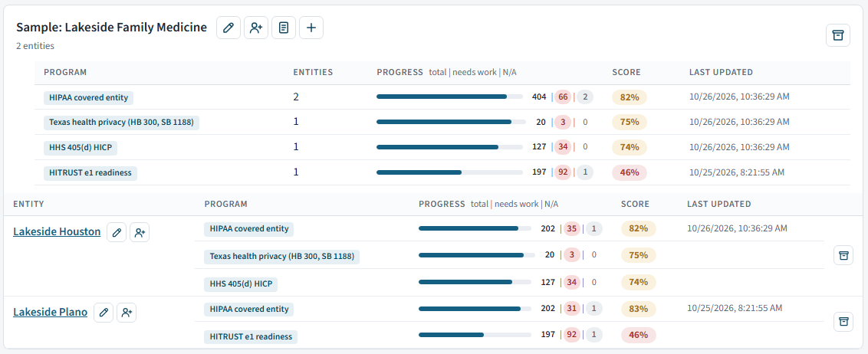Click the 46% score in Lakeside Plano row
This screenshot has height=354, width=868.
coord(638,335)
